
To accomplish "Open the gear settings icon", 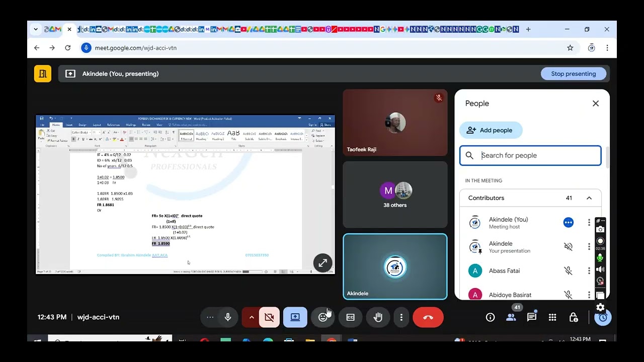I will (600, 307).
